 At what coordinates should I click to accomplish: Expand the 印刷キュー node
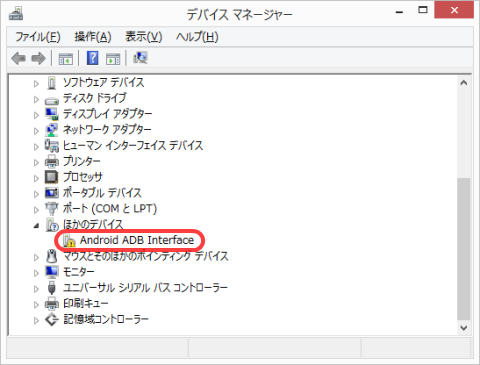(x=36, y=305)
